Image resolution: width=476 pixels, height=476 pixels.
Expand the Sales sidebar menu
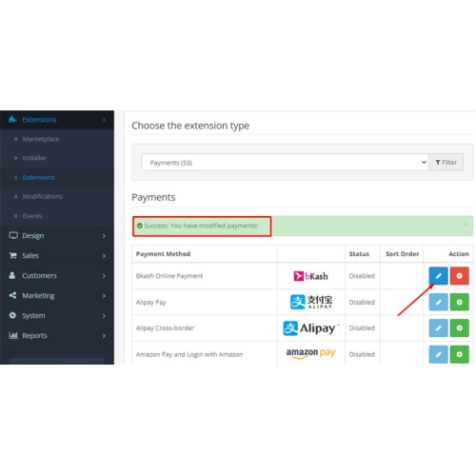[57, 256]
